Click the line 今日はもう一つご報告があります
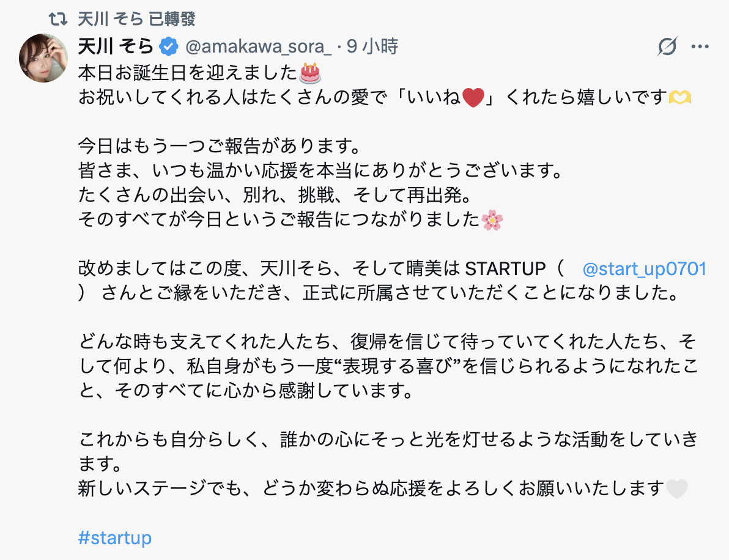This screenshot has height=560, width=729. point(217,147)
